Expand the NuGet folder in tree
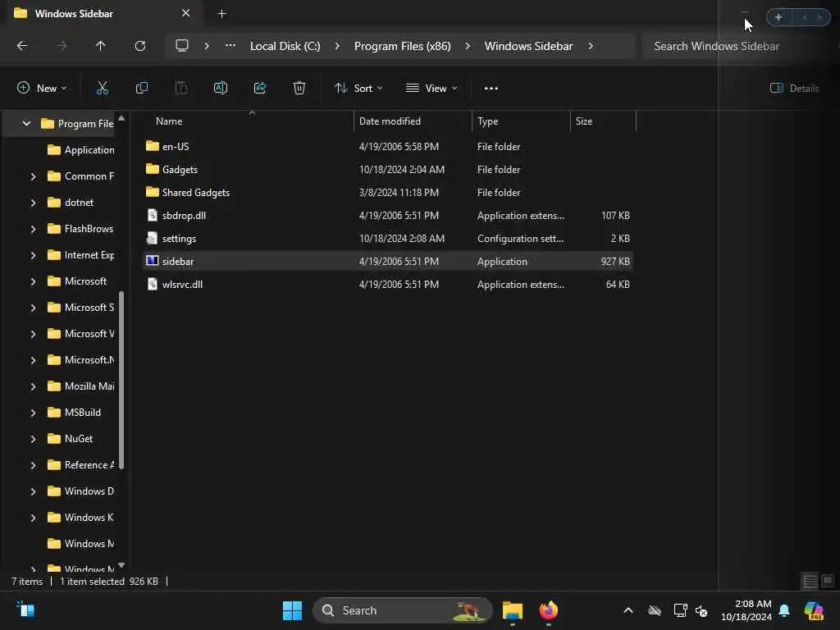The height and width of the screenshot is (630, 840). [x=33, y=439]
